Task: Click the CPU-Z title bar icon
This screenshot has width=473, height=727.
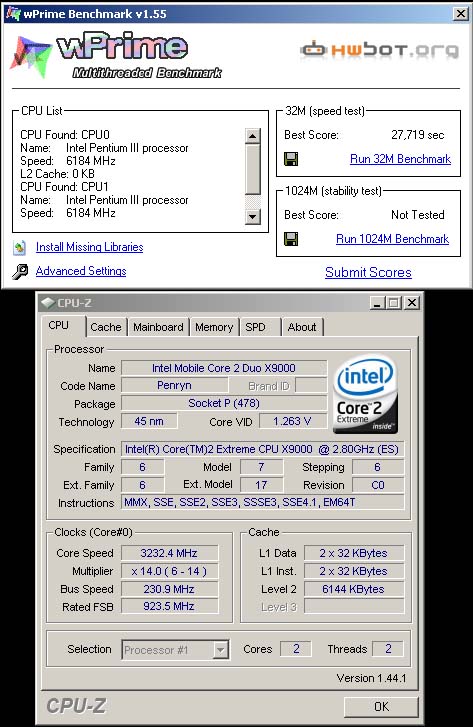Action: [47, 303]
